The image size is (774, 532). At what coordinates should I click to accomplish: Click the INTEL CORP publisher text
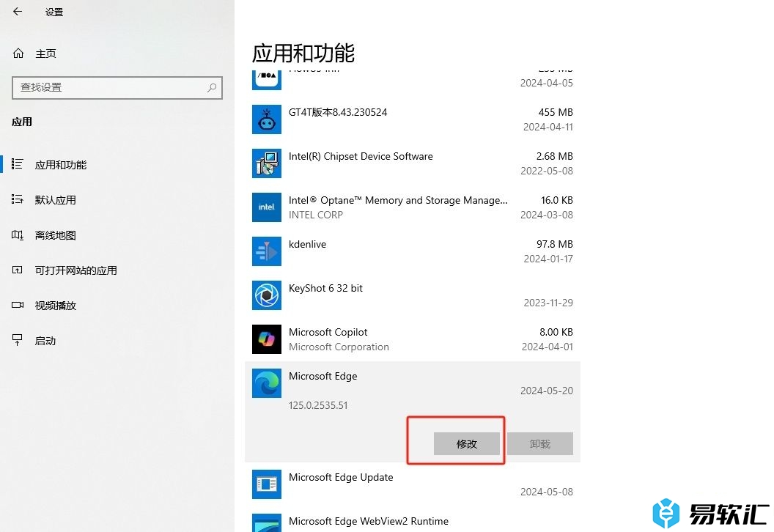tap(316, 215)
